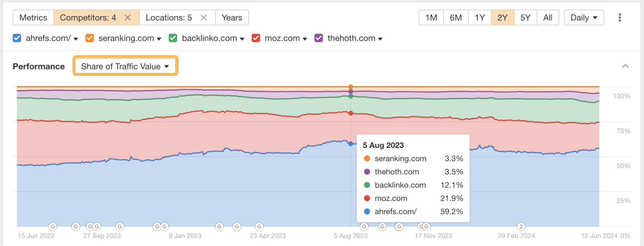644x246 pixels.
Task: Select the 1Y time range button
Action: (479, 18)
